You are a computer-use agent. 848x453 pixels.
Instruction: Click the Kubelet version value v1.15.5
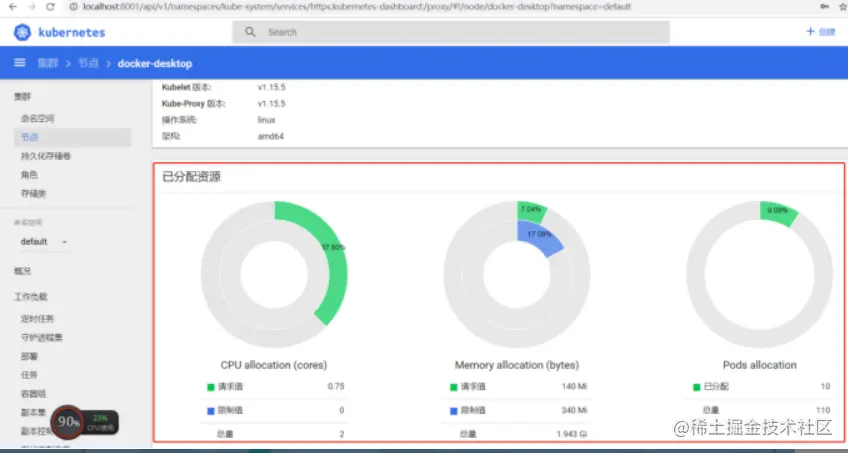click(271, 87)
